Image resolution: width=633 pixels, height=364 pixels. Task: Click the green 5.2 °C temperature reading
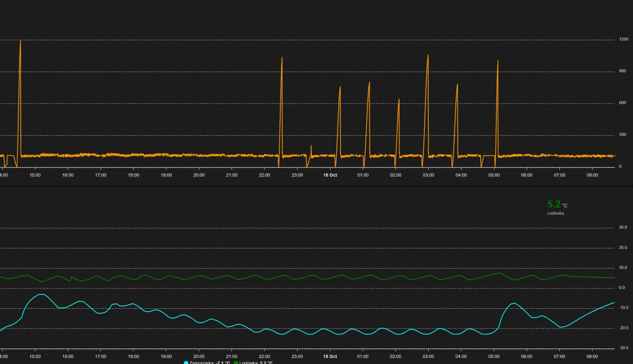click(554, 204)
